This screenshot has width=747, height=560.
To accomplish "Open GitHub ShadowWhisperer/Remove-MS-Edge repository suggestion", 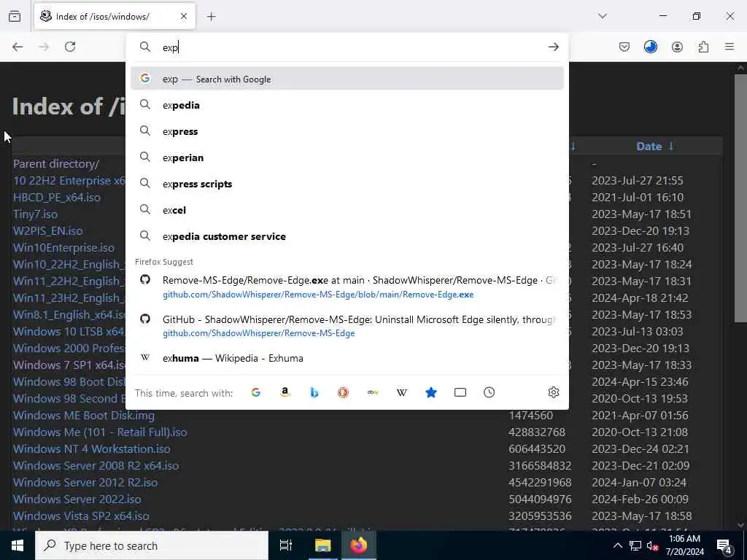I will [347, 326].
